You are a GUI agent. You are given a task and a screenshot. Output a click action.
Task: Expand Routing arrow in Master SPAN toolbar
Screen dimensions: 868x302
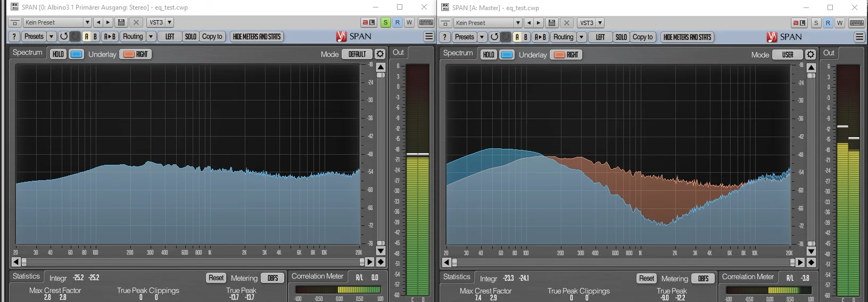pyautogui.click(x=582, y=37)
